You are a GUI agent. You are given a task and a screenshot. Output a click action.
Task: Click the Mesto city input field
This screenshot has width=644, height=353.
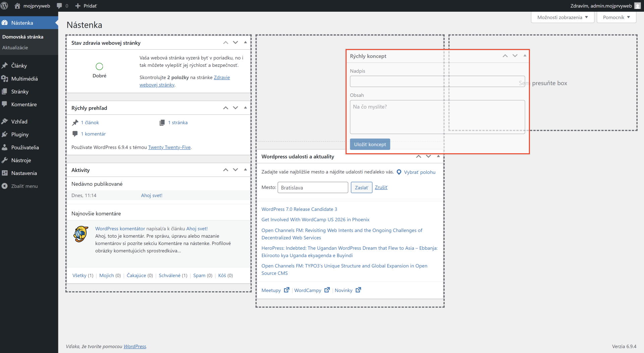(313, 187)
